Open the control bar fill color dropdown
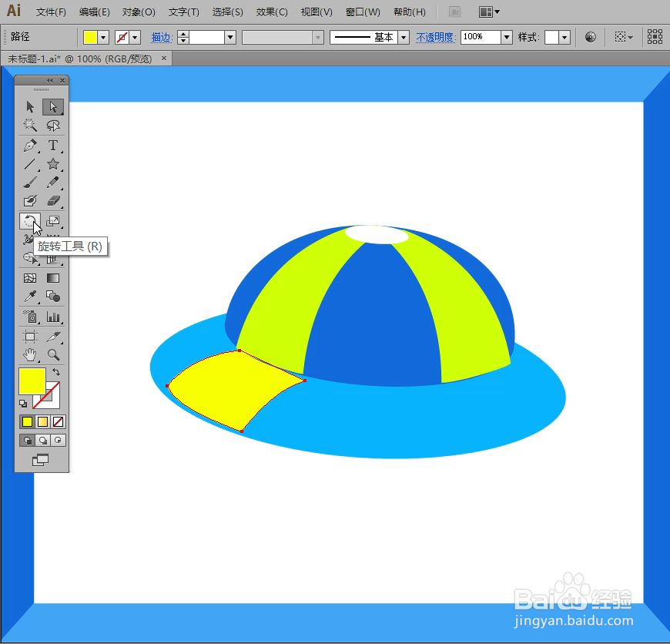Screen dimensions: 670x644 pyautogui.click(x=103, y=38)
